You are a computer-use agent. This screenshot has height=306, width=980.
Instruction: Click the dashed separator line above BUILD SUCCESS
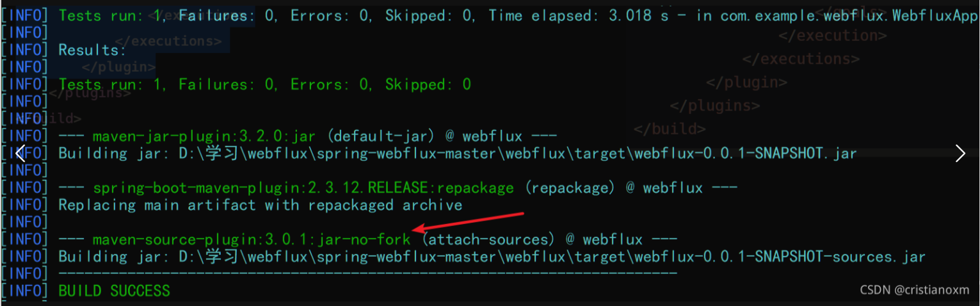tap(367, 274)
